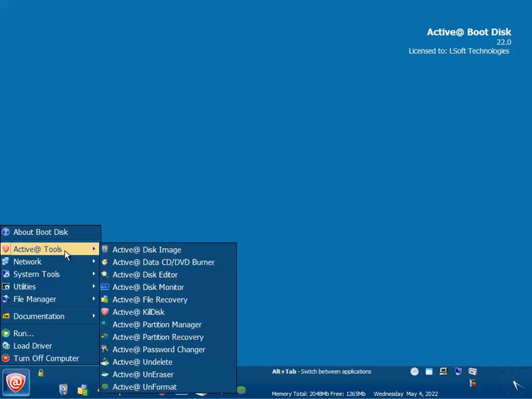The height and width of the screenshot is (399, 532).
Task: Open the Active@ start menu shield button
Action: tap(16, 382)
